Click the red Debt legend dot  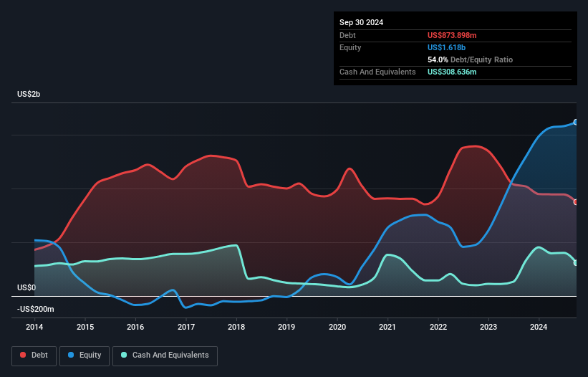tap(23, 355)
